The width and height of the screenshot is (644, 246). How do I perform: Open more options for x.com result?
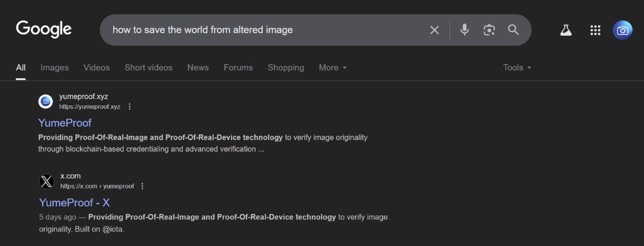(142, 186)
